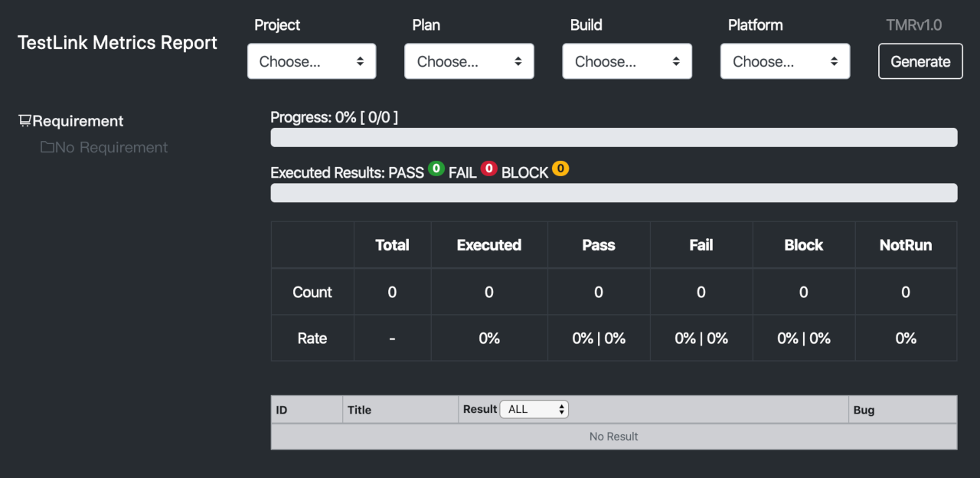Open the Project dropdown
The width and height of the screenshot is (980, 478).
pyautogui.click(x=312, y=61)
